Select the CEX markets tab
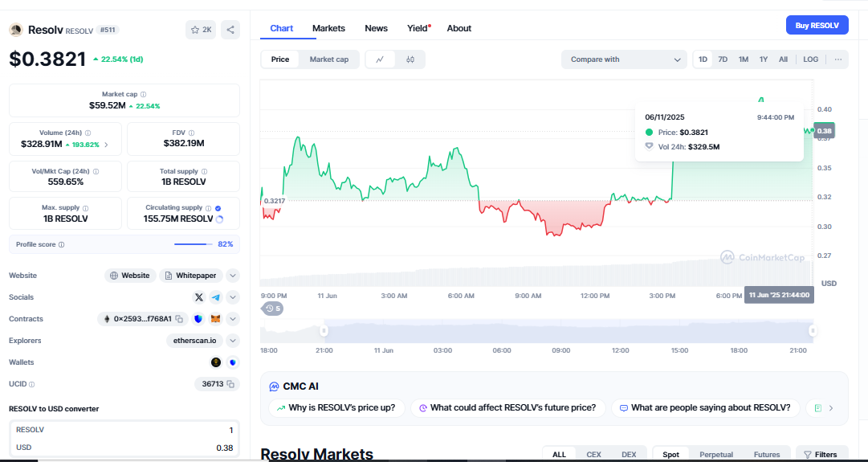Image resolution: width=868 pixels, height=462 pixels. (x=593, y=454)
